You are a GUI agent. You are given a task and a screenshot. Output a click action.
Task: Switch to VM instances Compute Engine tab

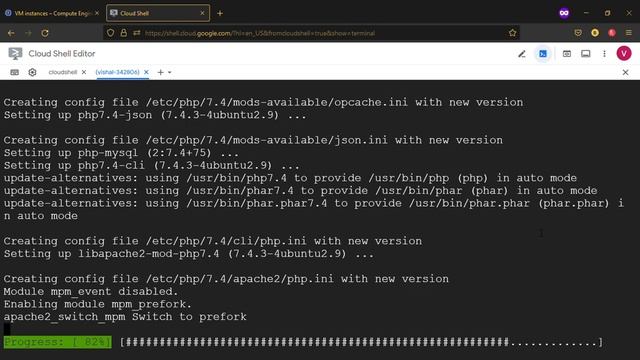(x=52, y=13)
